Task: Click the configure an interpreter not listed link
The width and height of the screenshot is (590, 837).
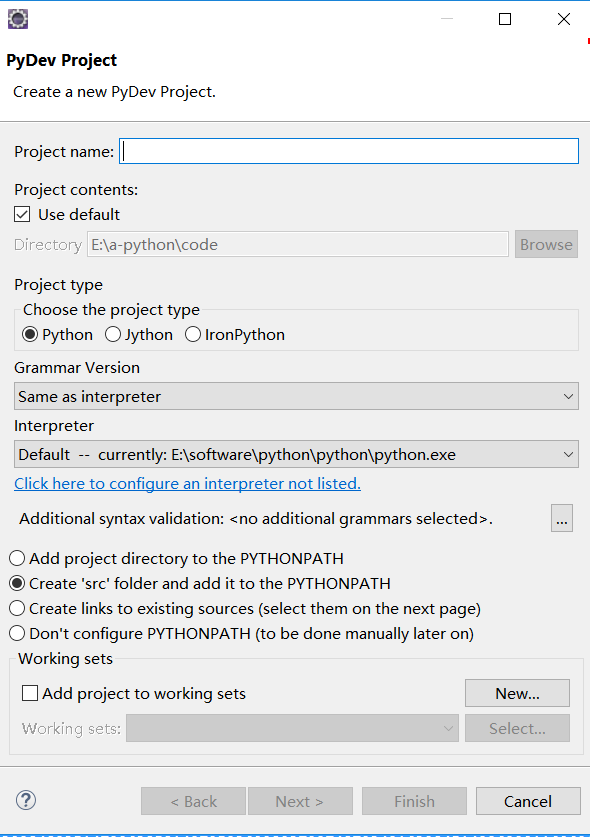Action: click(x=187, y=484)
